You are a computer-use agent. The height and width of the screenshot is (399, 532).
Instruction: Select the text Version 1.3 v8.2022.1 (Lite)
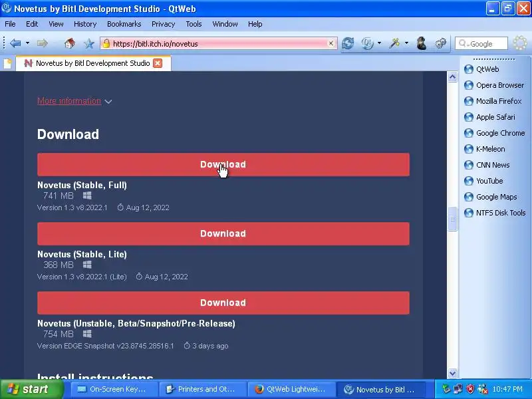[82, 277]
